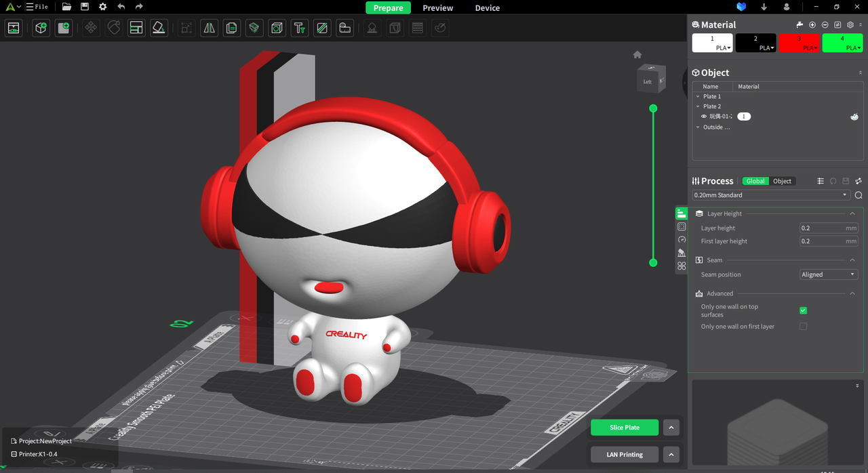Screen dimensions: 868x473
Task: Select the diagonal split tool icon
Action: pos(322,28)
